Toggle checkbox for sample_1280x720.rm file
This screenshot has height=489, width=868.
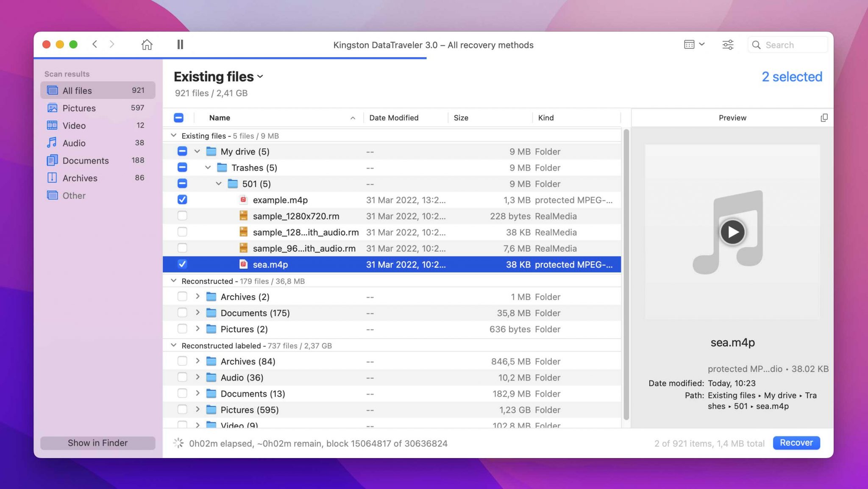[x=181, y=216]
